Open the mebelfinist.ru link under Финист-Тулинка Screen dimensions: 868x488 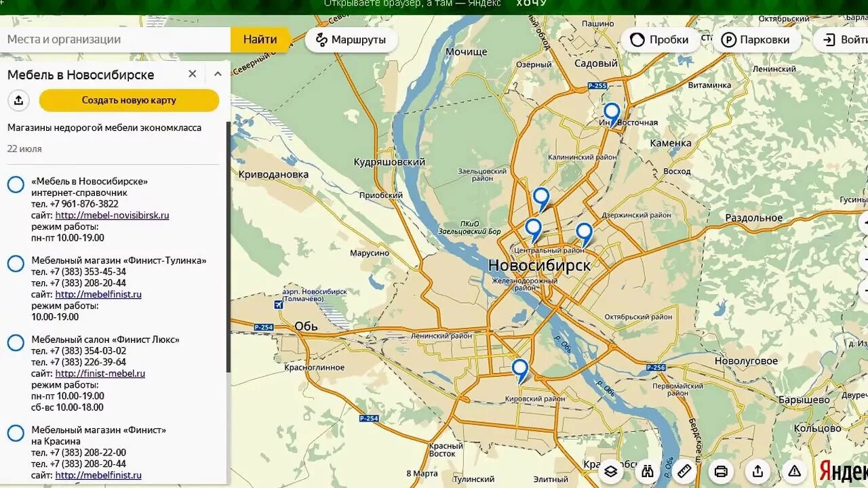pyautogui.click(x=98, y=294)
